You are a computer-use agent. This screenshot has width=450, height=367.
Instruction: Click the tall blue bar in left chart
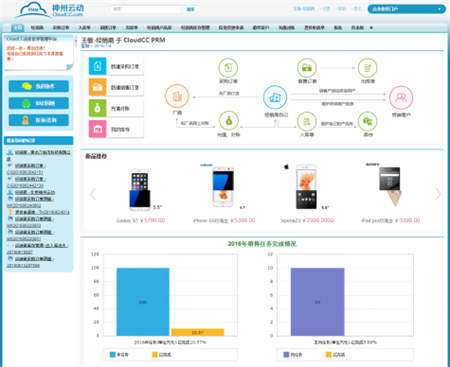pos(143,302)
